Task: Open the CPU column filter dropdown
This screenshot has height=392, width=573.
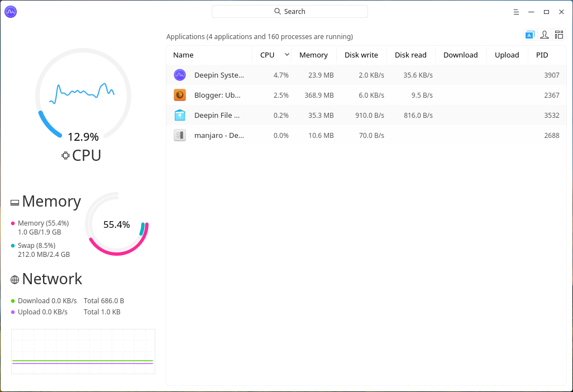Action: point(285,55)
